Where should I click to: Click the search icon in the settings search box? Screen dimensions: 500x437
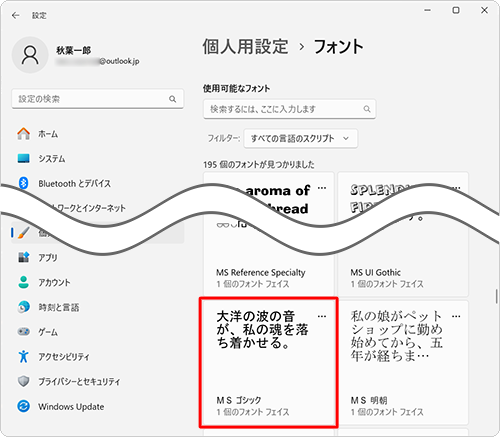172,99
